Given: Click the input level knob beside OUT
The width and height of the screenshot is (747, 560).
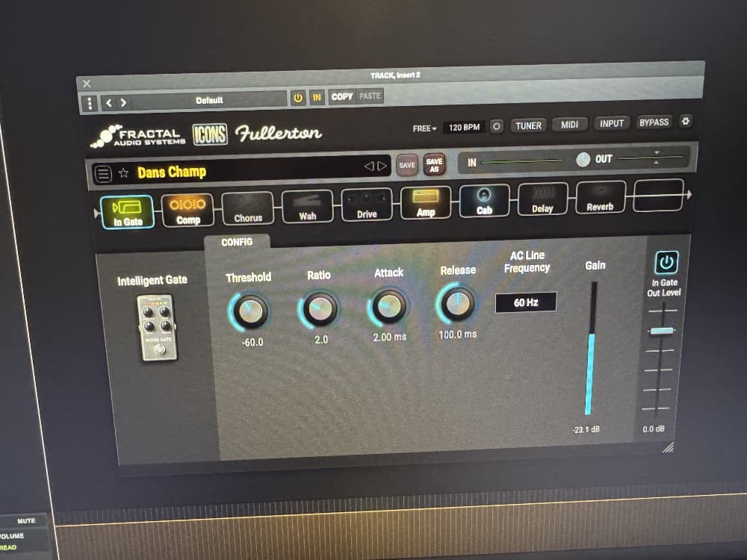Looking at the screenshot, I should (583, 160).
